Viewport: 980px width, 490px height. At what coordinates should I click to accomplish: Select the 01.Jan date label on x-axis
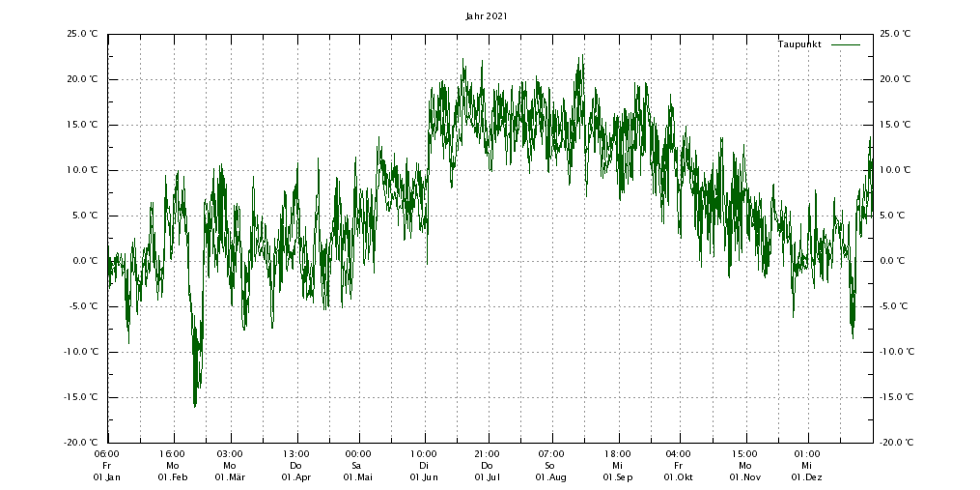107,477
